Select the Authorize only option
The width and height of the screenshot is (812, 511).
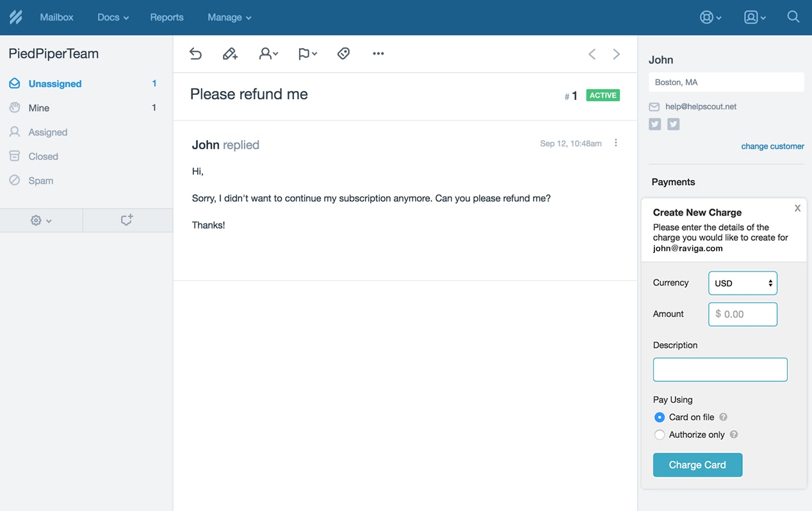pos(660,435)
